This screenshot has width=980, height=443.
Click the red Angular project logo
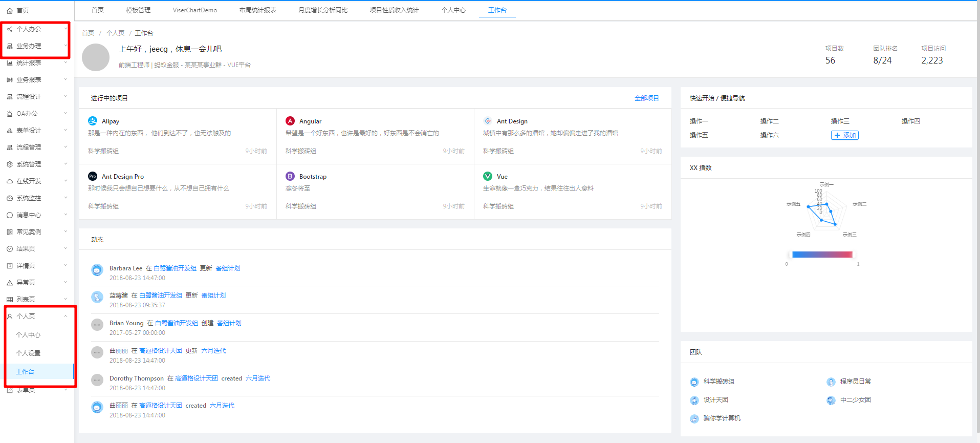(290, 121)
